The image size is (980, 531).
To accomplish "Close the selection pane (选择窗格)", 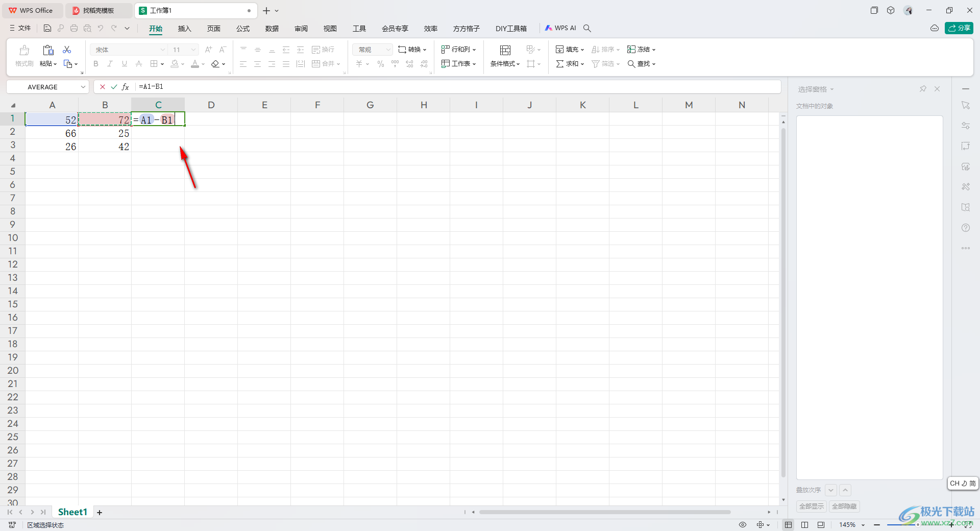I will click(x=937, y=89).
